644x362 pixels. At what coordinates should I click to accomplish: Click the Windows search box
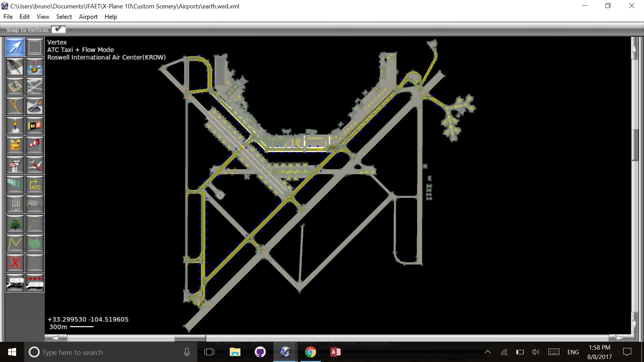coord(101,352)
